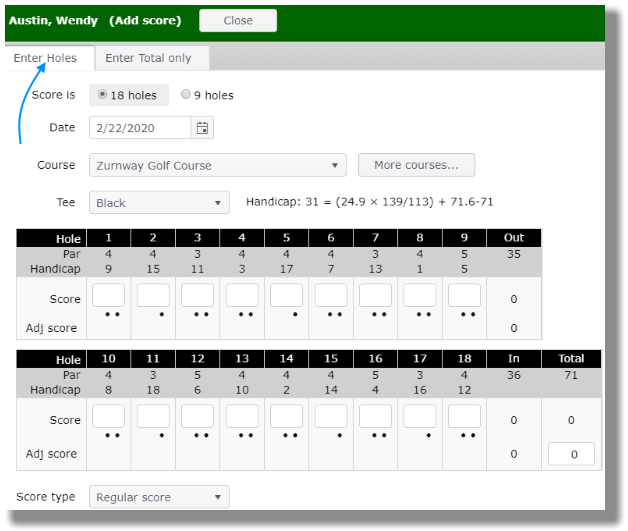Viewport: 628px width, 531px height.
Task: Click the score box for hole 10
Action: pos(108,416)
